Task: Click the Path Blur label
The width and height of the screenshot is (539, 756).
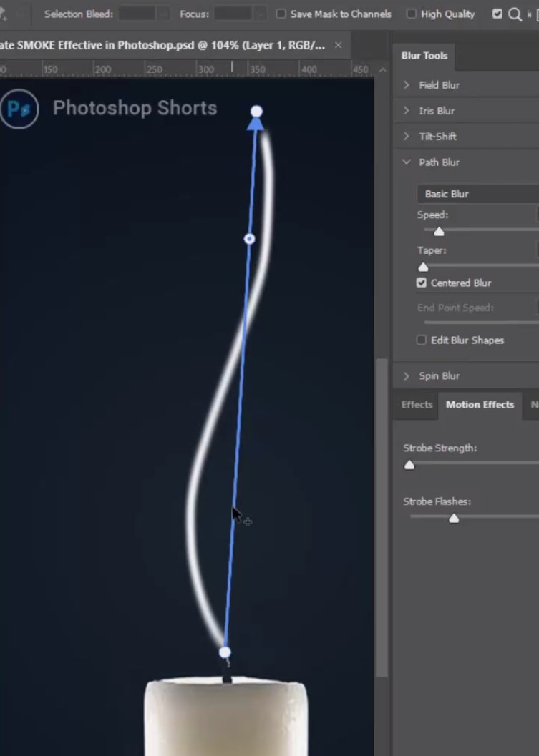Action: 439,162
